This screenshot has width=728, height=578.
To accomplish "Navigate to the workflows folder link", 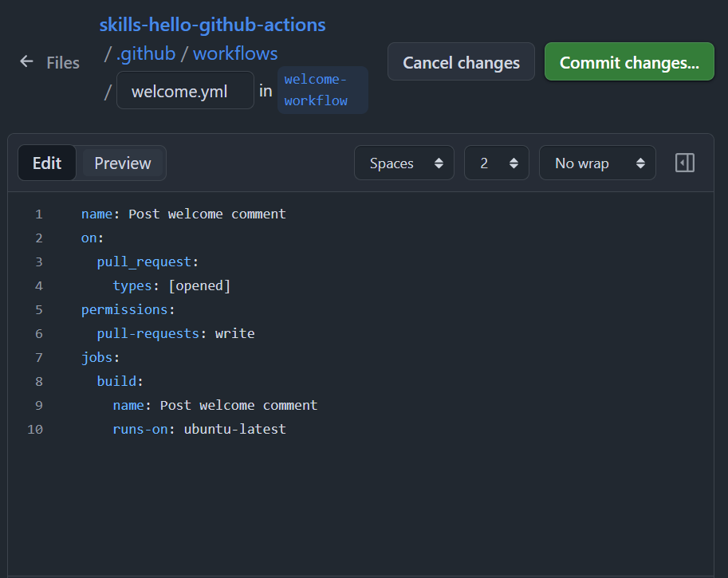I will 235,53.
